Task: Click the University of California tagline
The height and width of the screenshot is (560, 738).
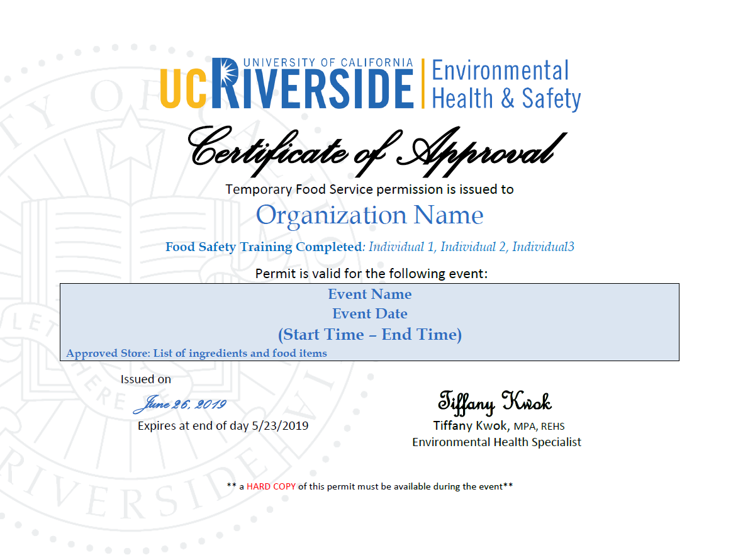Action: (328, 62)
